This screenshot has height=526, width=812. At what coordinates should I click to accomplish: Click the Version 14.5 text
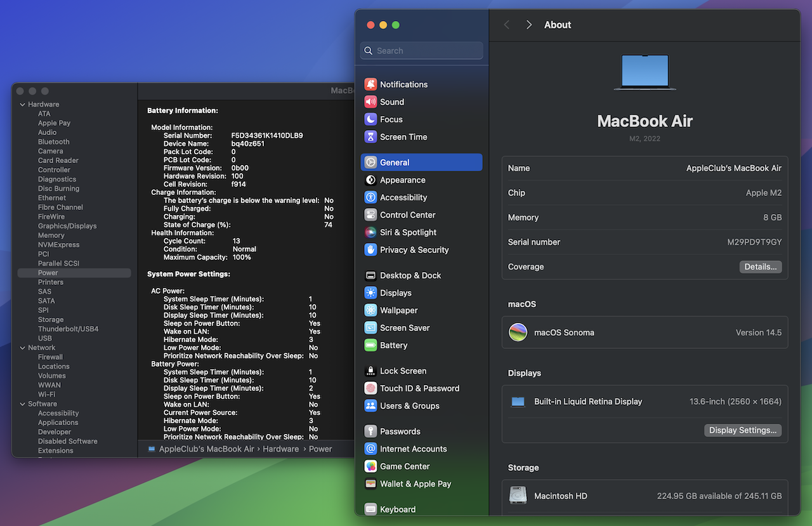coord(759,332)
